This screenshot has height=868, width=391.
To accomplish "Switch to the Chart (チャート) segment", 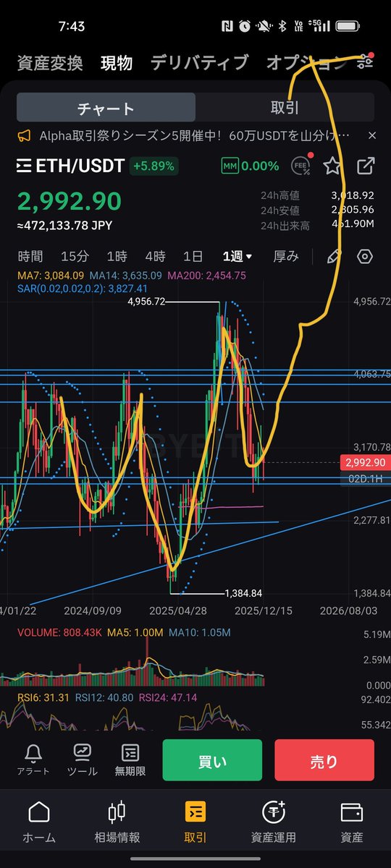I will (106, 108).
